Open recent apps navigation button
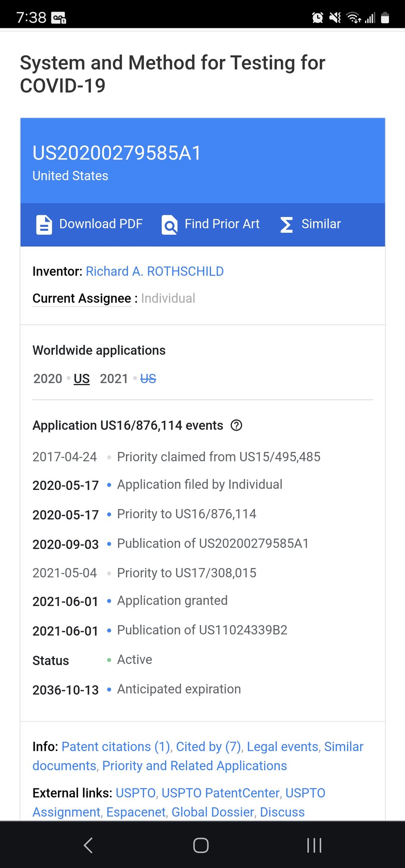This screenshot has height=868, width=405. (314, 845)
